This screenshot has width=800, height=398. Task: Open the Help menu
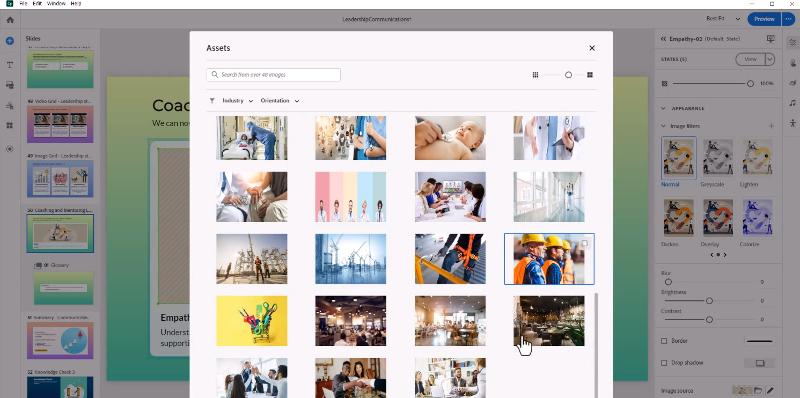click(x=76, y=3)
